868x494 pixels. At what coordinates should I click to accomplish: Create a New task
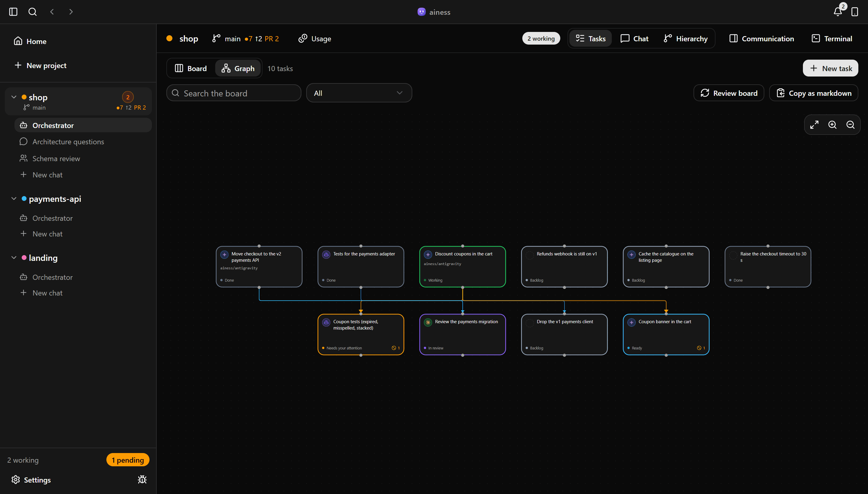pos(830,69)
